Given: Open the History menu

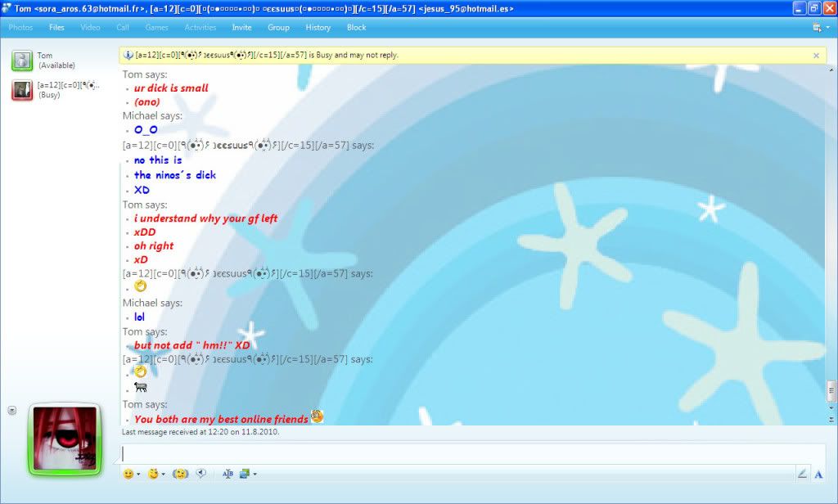Looking at the screenshot, I should pos(318,27).
